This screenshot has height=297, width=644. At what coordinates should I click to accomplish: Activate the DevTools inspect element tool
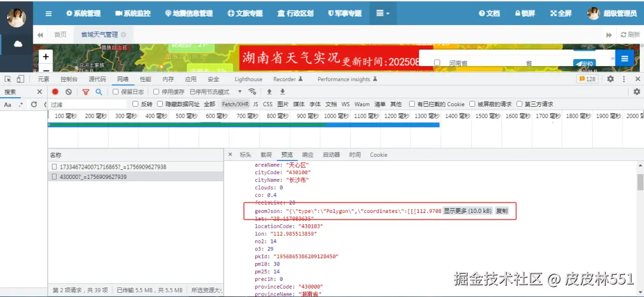[8, 79]
